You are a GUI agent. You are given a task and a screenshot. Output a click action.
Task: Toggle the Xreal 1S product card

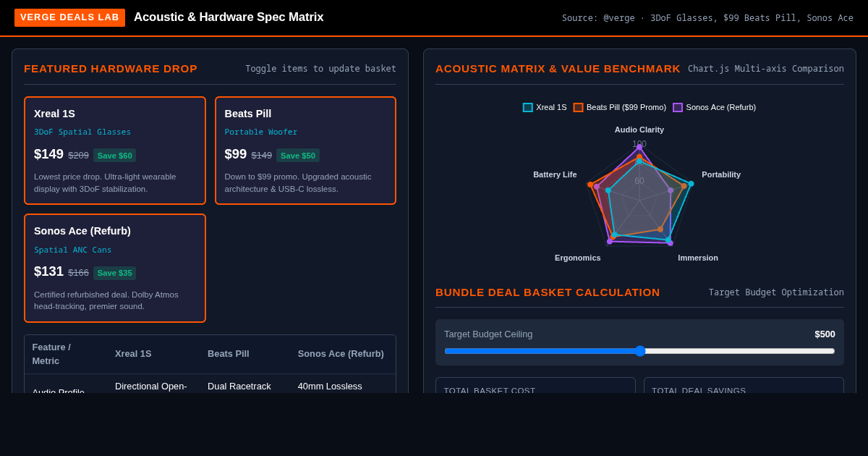click(x=115, y=151)
